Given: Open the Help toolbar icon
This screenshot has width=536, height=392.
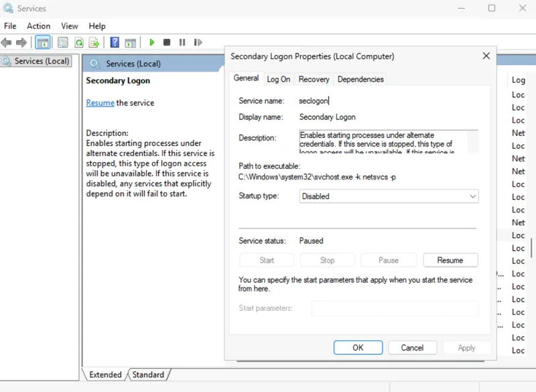Looking at the screenshot, I should (115, 42).
